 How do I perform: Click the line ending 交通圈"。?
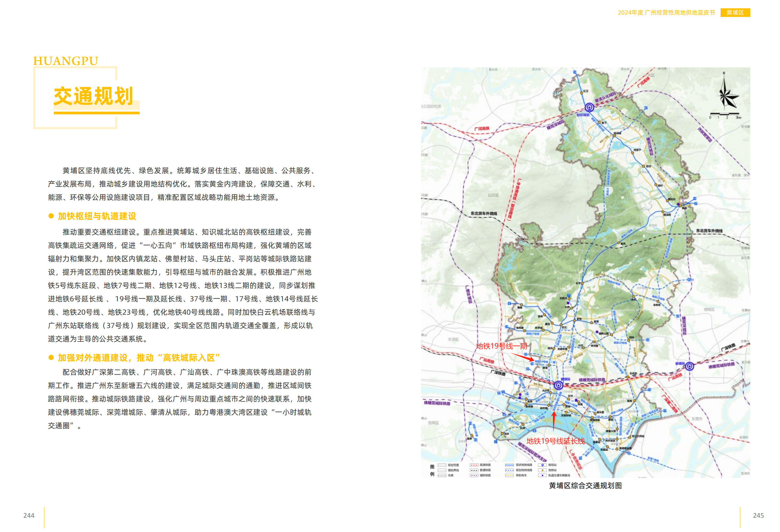click(x=65, y=426)
